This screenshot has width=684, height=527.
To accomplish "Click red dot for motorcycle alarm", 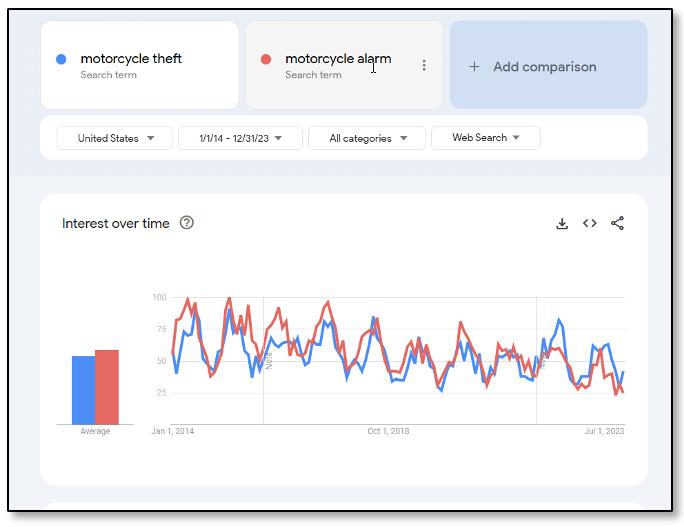I will coord(266,59).
